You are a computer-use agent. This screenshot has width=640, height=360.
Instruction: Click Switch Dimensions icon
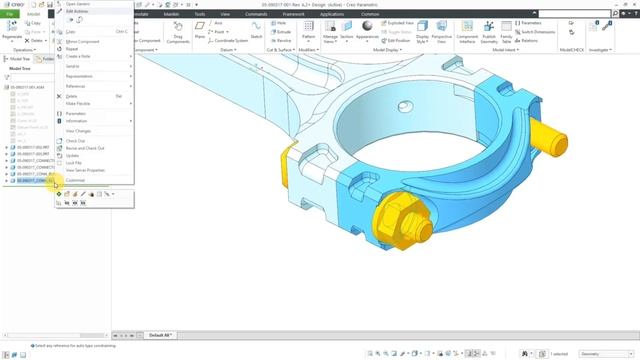coord(518,32)
